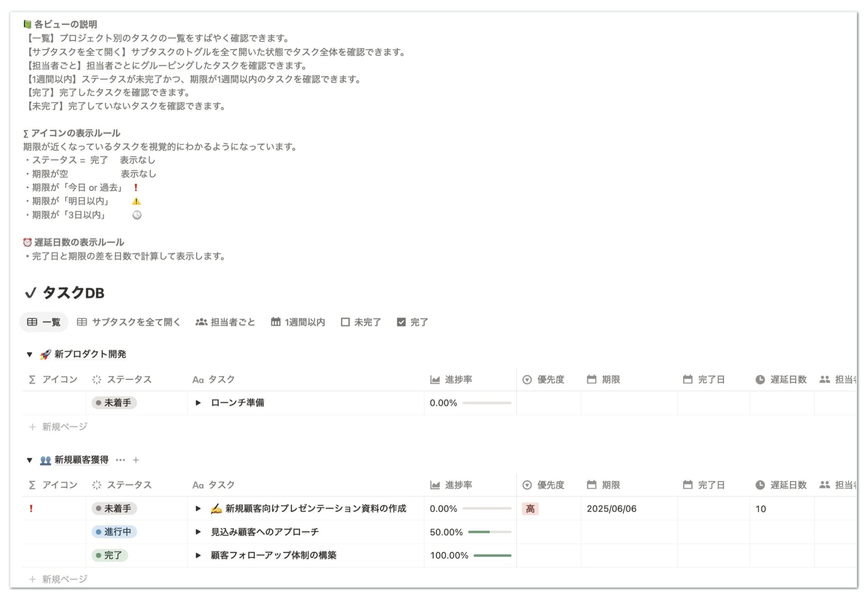Expand the ローンチ準備 subtask toggle

198,403
